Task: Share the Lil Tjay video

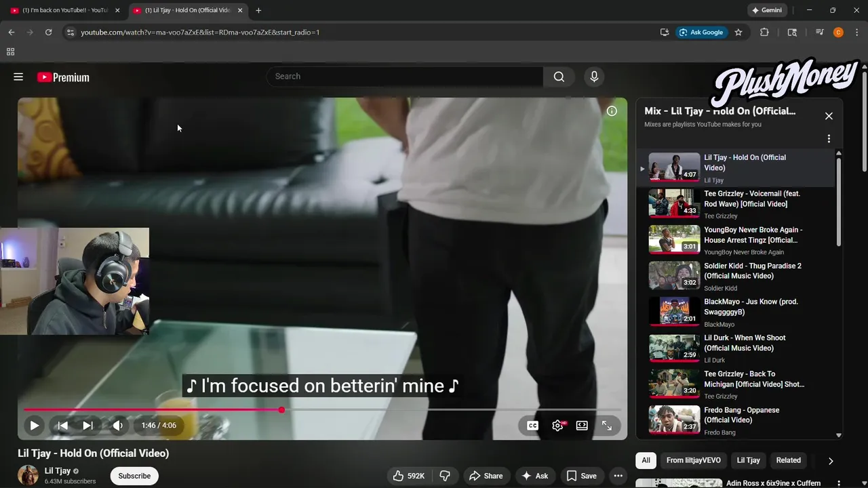Action: click(x=486, y=476)
